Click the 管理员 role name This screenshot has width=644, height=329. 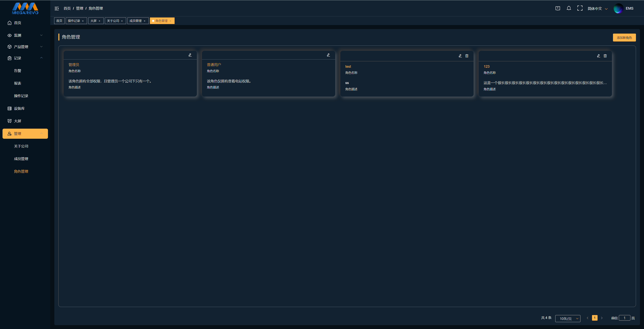74,65
